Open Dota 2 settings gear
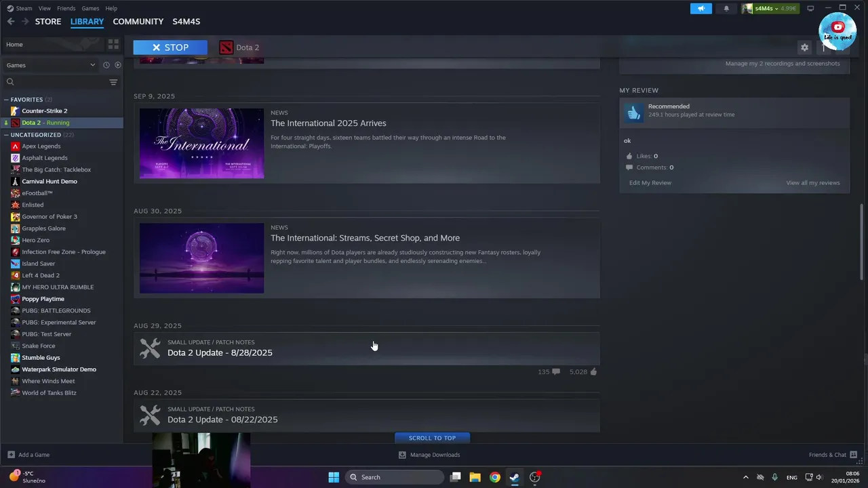 (x=804, y=47)
